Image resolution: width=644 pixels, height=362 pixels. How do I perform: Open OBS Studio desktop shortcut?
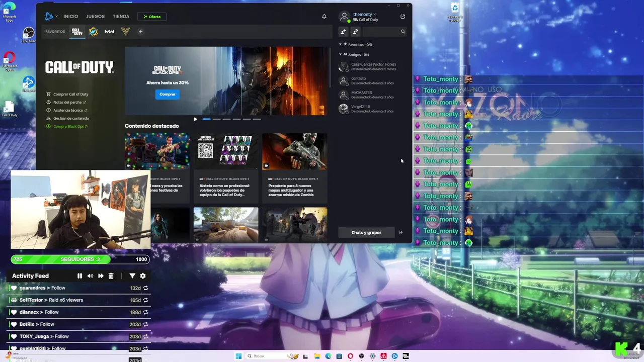click(x=29, y=35)
